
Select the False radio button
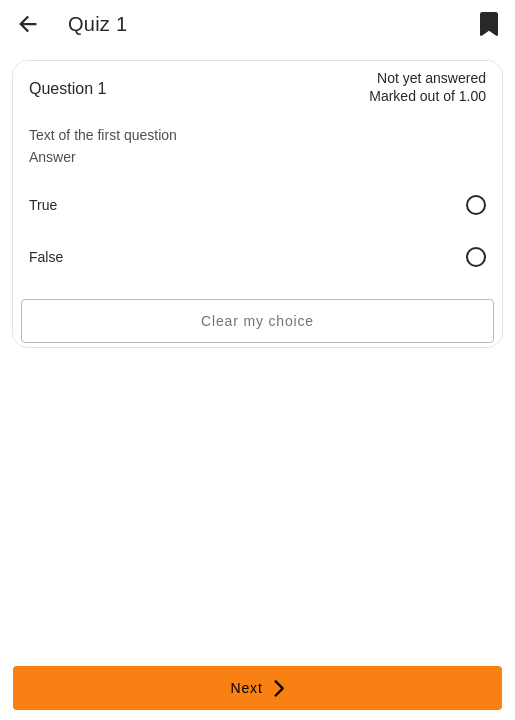click(476, 257)
